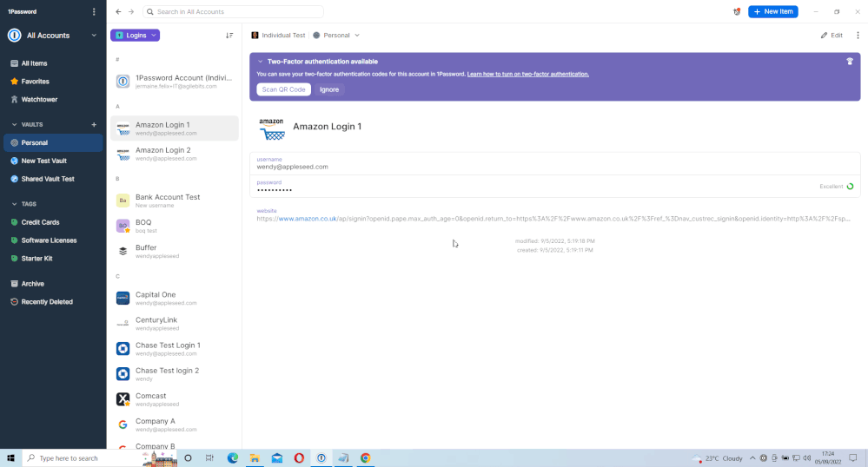The height and width of the screenshot is (467, 868).
Task: Expand the All Accounts switcher
Action: click(94, 36)
